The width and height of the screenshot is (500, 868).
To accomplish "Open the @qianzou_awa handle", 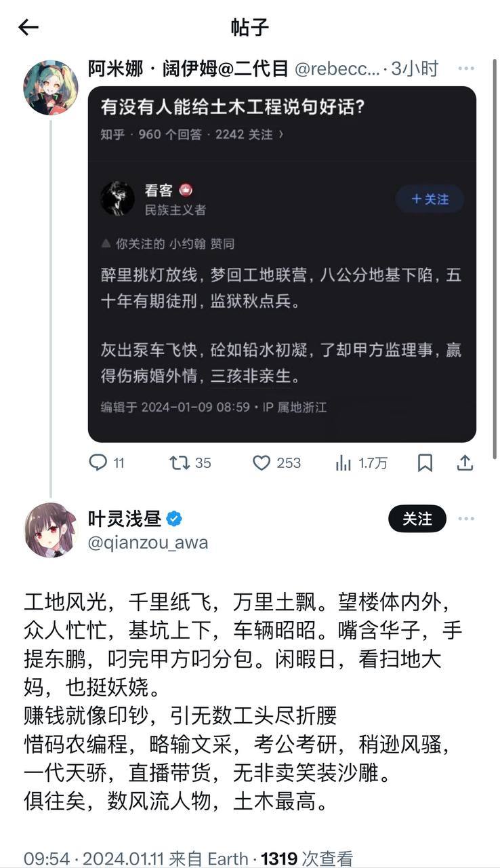I will tap(148, 543).
